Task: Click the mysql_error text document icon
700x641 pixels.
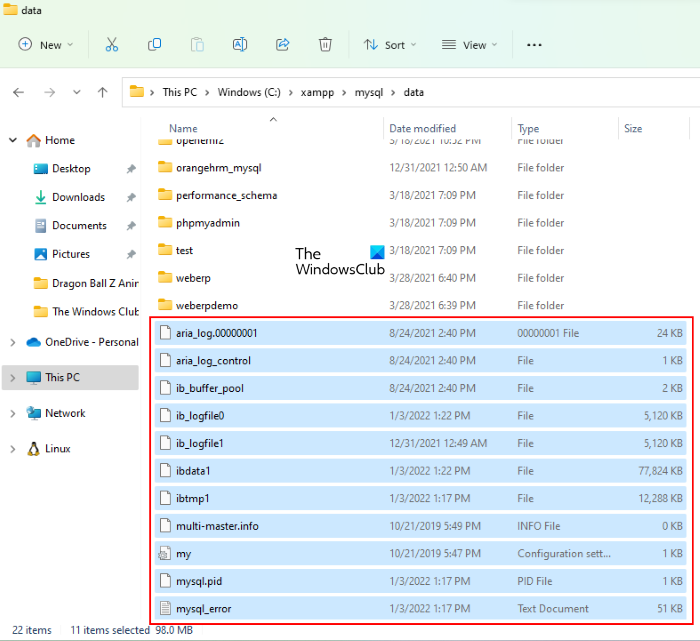Action: click(165, 608)
